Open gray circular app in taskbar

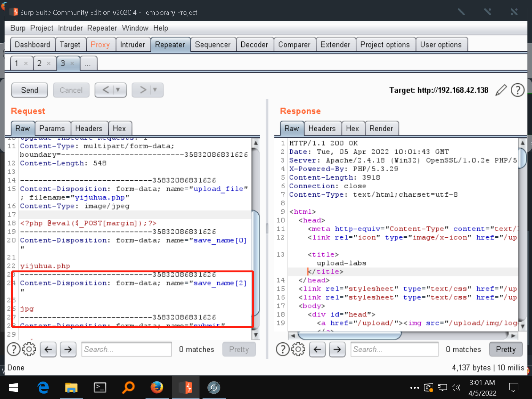(x=214, y=388)
